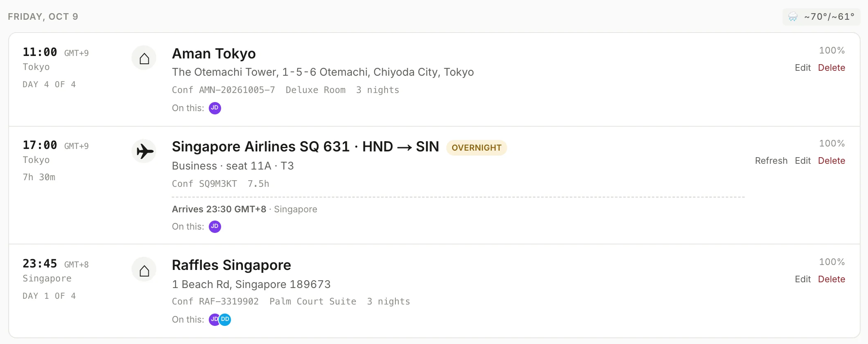Click the JD avatar on Singapore Airlines flight

tap(215, 227)
